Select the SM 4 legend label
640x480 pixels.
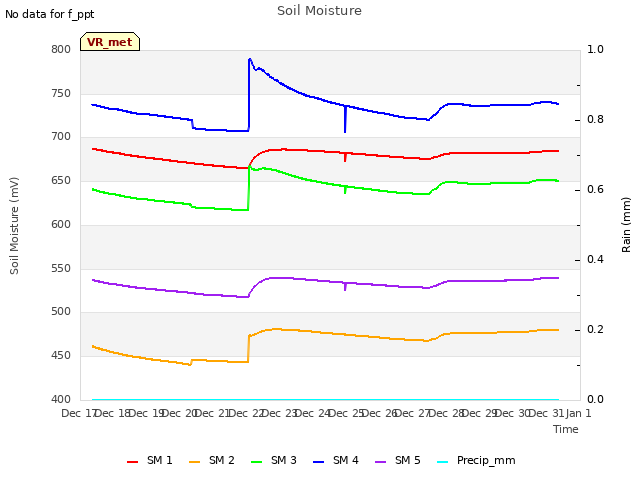tap(346, 460)
